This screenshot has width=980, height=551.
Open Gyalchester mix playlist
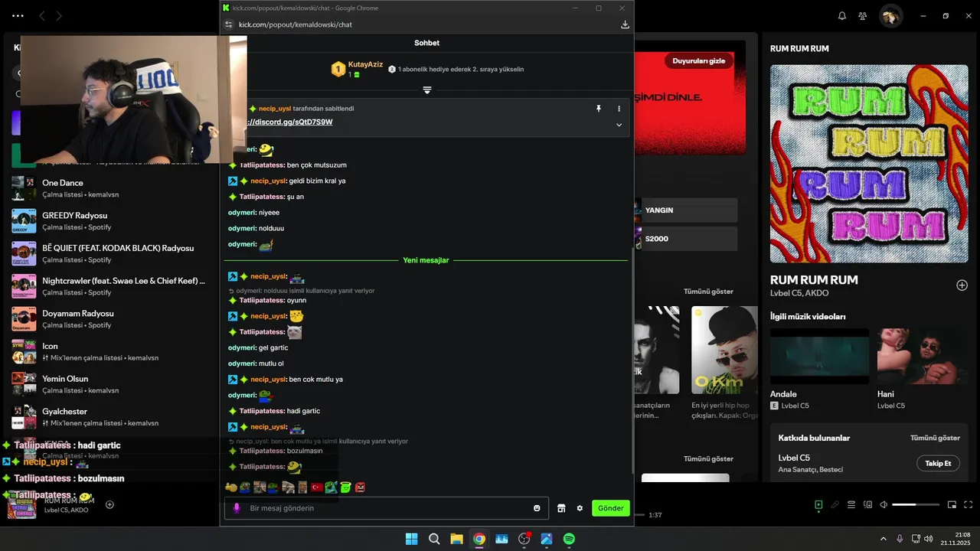(x=107, y=417)
